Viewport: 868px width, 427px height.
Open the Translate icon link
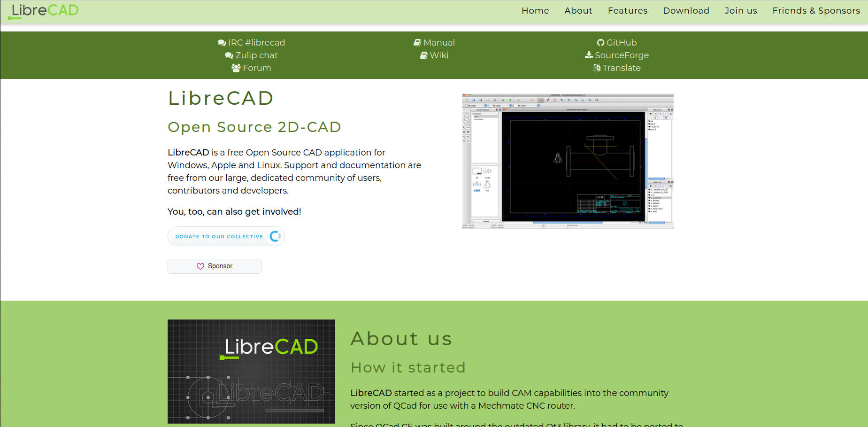(596, 68)
